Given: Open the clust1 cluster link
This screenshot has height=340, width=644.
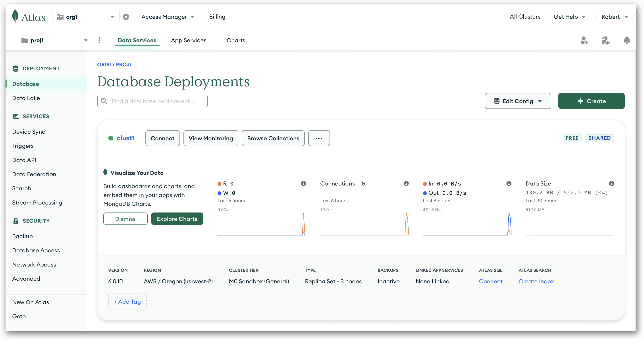Looking at the screenshot, I should pos(125,138).
